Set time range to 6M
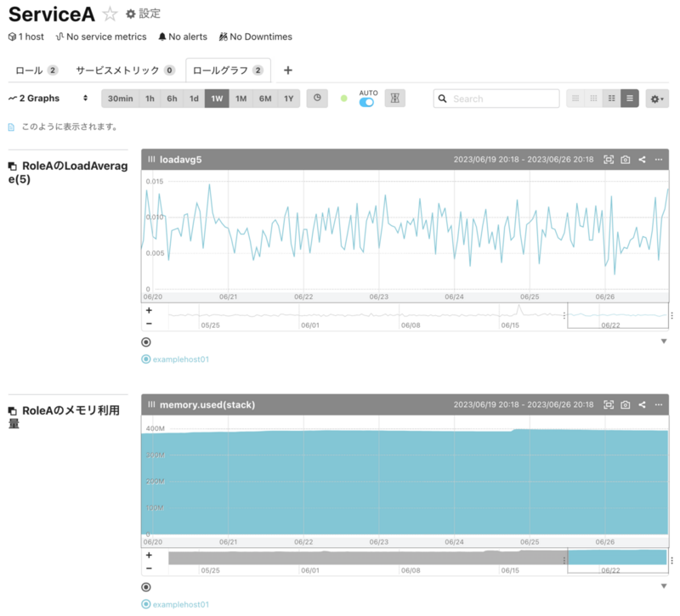 (x=265, y=99)
